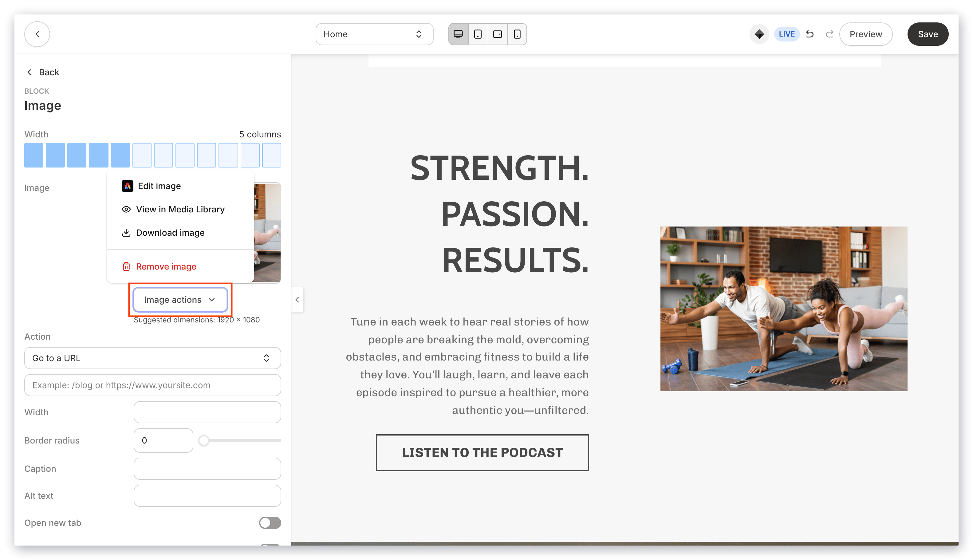Set width to the twelfth column
This screenshot has width=973, height=560.
point(271,155)
